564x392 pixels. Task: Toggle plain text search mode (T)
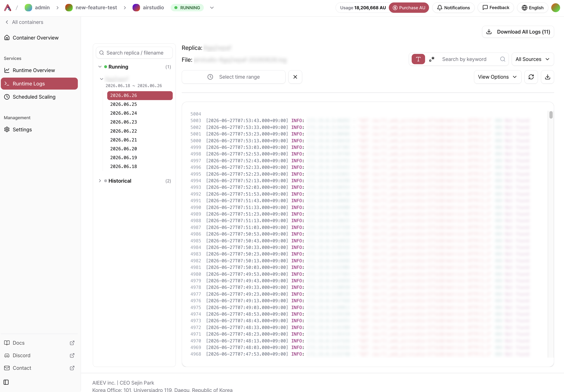pos(418,59)
